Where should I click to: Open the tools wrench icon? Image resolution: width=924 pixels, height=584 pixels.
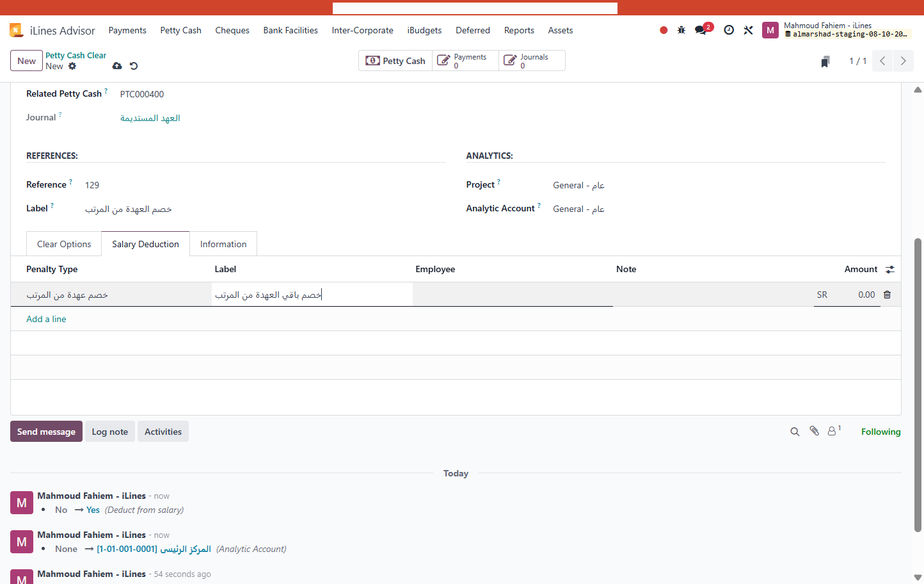point(748,30)
